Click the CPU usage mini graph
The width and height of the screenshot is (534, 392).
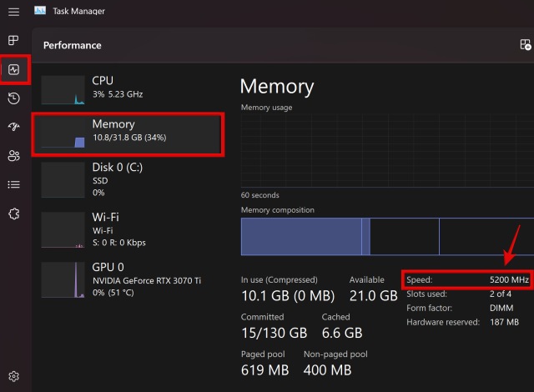pos(63,90)
